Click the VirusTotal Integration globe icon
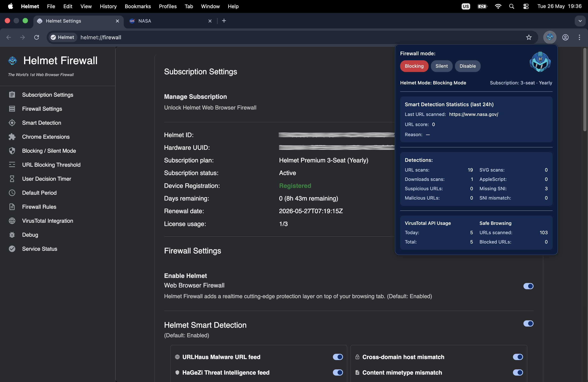Image resolution: width=588 pixels, height=382 pixels. coord(12,221)
